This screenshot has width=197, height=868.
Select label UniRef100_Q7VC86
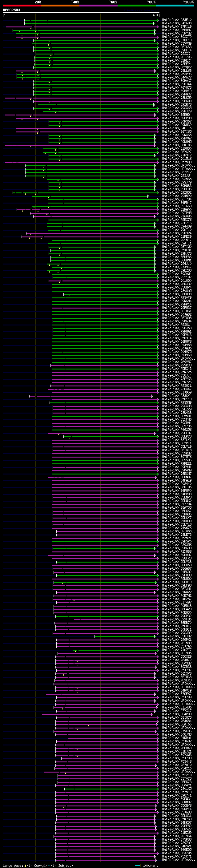click(x=176, y=732)
